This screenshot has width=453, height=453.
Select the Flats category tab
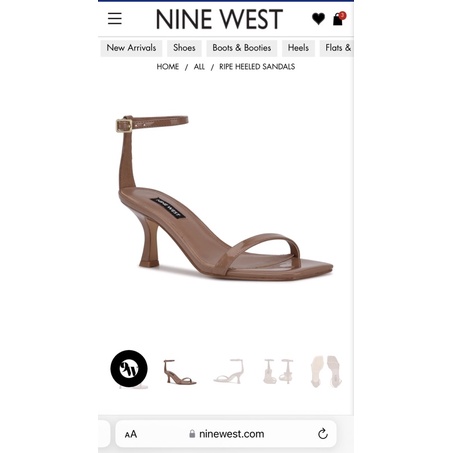(x=337, y=48)
